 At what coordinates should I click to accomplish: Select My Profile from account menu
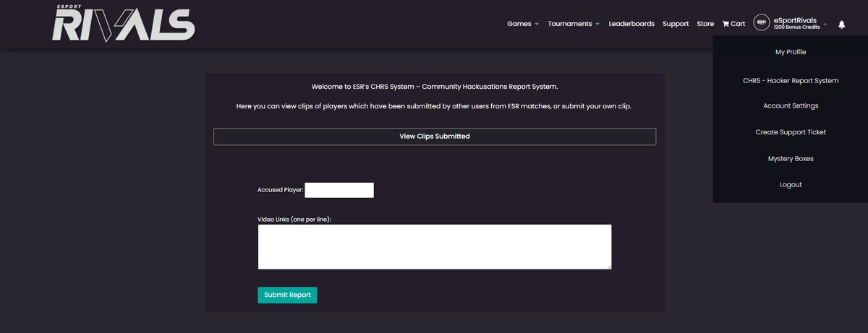pyautogui.click(x=791, y=52)
